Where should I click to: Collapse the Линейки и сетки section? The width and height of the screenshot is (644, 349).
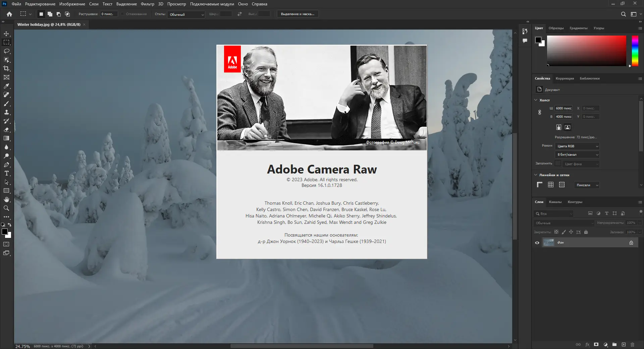coord(536,175)
